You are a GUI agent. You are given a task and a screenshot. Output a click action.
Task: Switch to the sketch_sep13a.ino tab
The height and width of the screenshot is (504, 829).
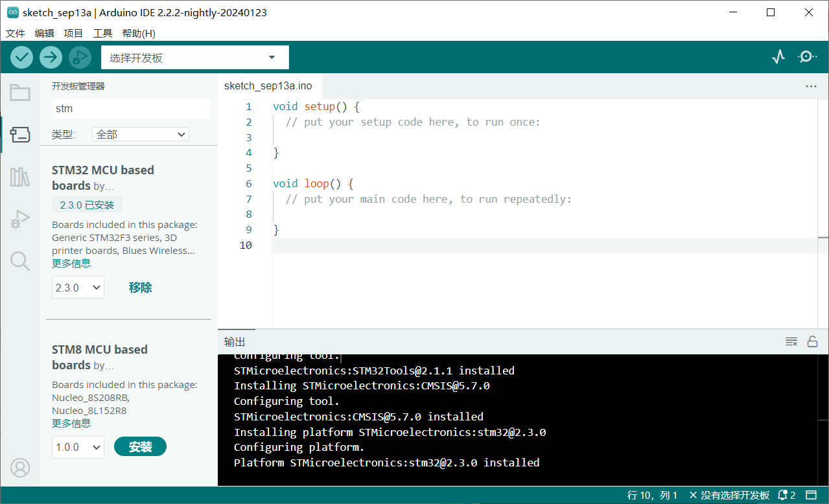coord(268,86)
